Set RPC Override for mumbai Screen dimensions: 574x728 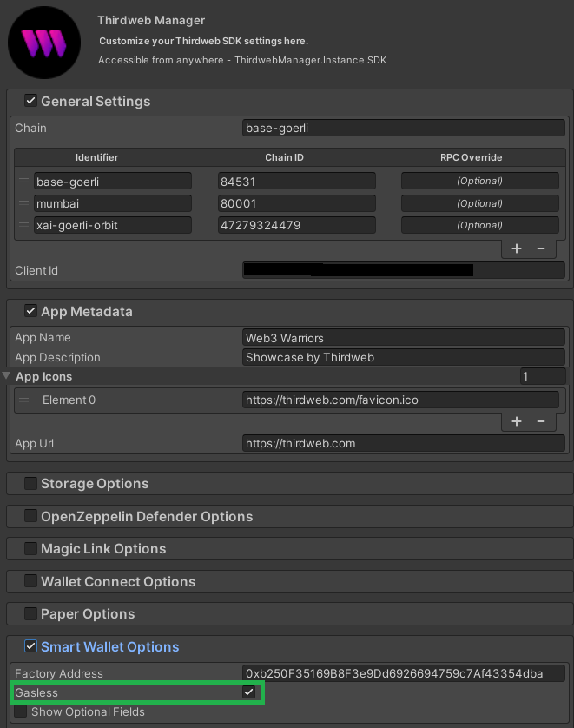click(480, 203)
